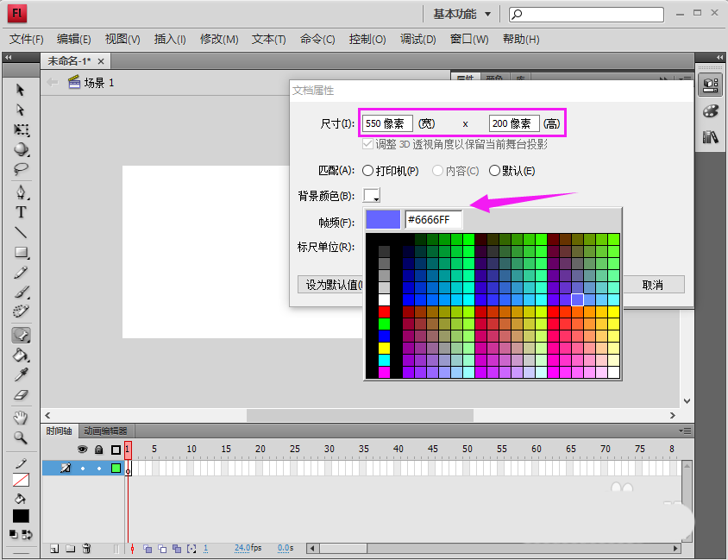The height and width of the screenshot is (560, 728).
Task: Select the Eyedropper tool
Action: click(21, 374)
